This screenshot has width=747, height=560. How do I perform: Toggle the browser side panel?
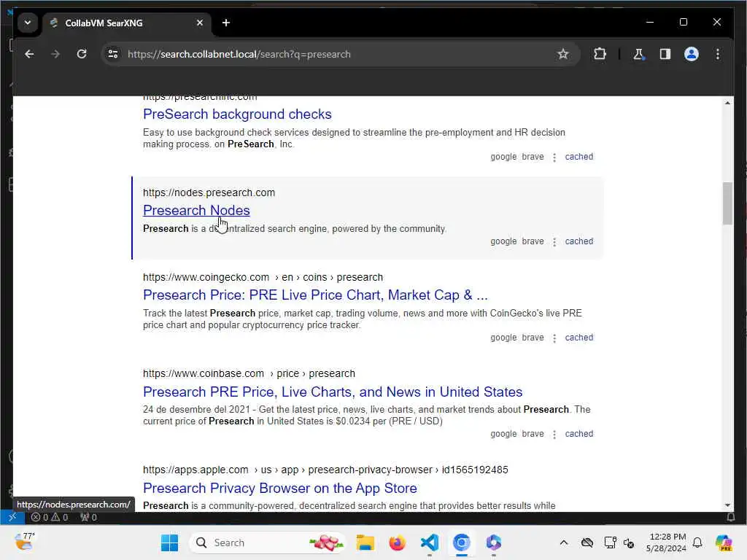665,54
